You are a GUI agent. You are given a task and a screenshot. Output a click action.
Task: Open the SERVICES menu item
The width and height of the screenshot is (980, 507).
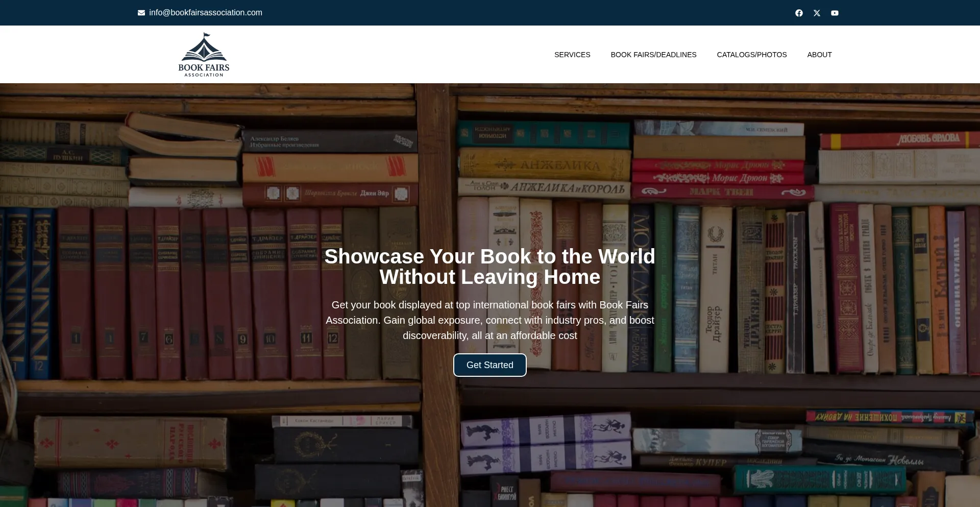click(x=572, y=55)
